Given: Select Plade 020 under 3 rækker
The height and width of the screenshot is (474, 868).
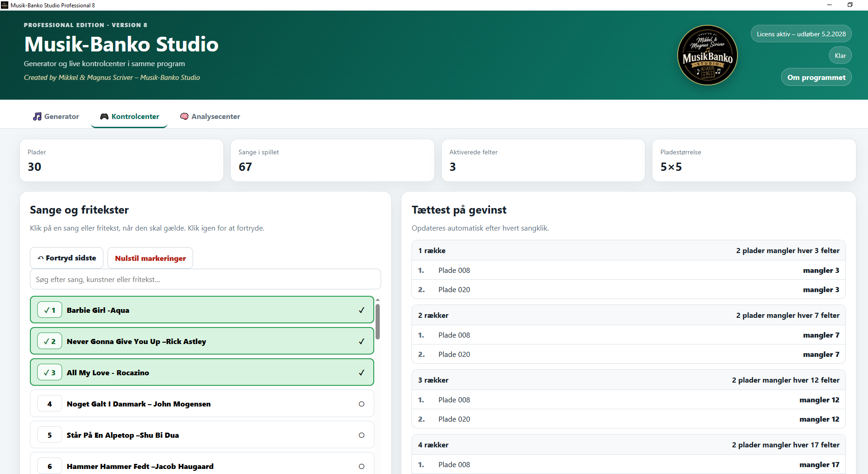Looking at the screenshot, I should pyautogui.click(x=628, y=419).
